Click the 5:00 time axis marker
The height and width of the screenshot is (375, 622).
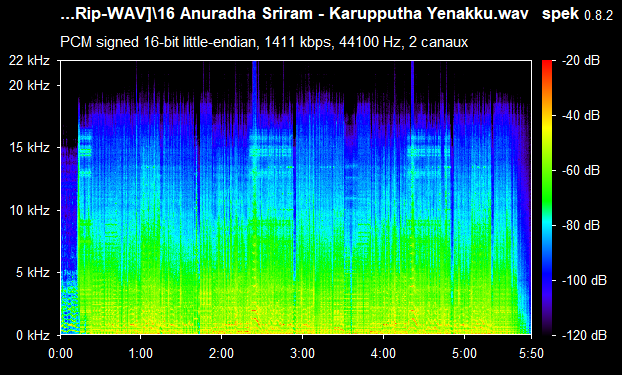464,353
